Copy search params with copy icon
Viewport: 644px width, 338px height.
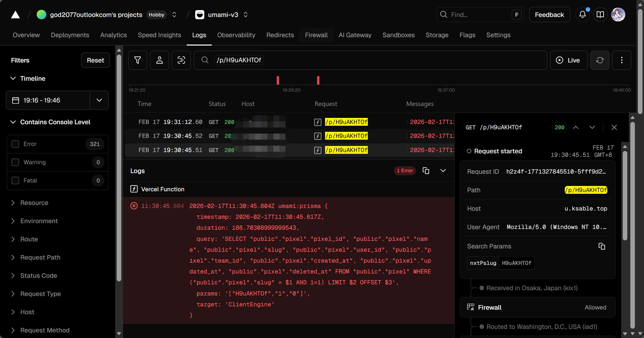click(602, 246)
